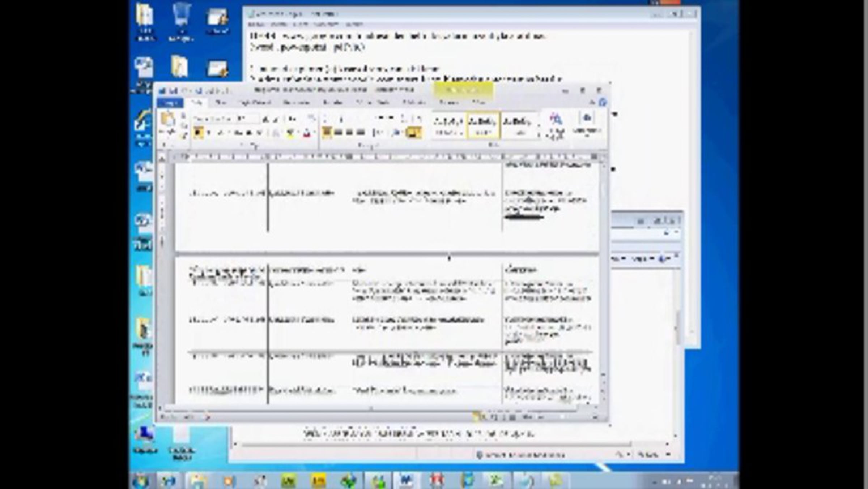Minimize the ribbon with the caret arrow
Screen dimensions: 868x489
click(x=592, y=102)
